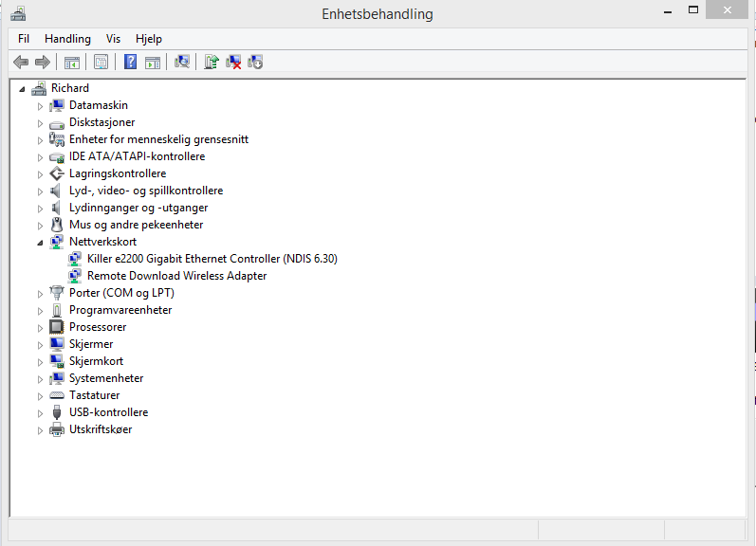Click the toolbar device icon with down arrow

255,62
